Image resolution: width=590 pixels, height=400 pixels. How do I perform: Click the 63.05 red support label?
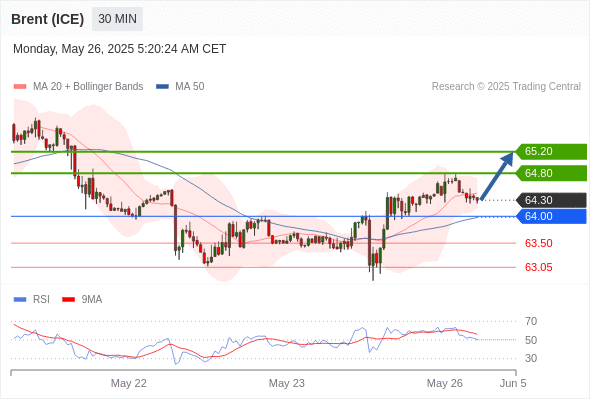(538, 267)
